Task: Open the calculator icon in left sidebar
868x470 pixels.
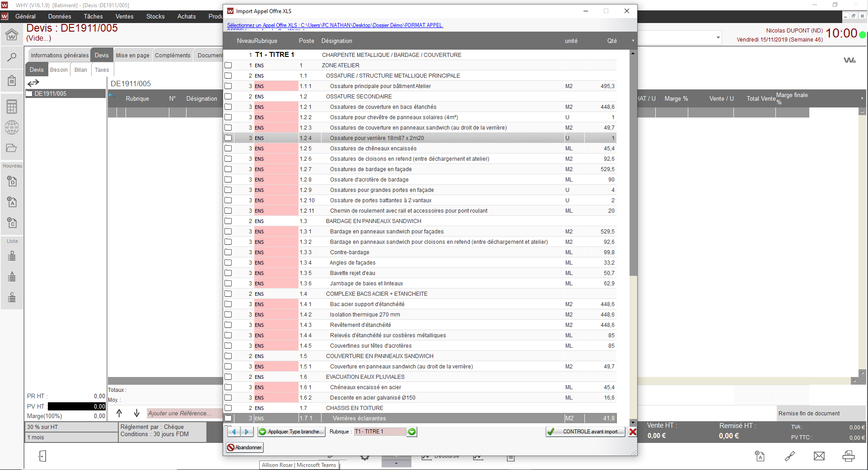Action: [12, 107]
